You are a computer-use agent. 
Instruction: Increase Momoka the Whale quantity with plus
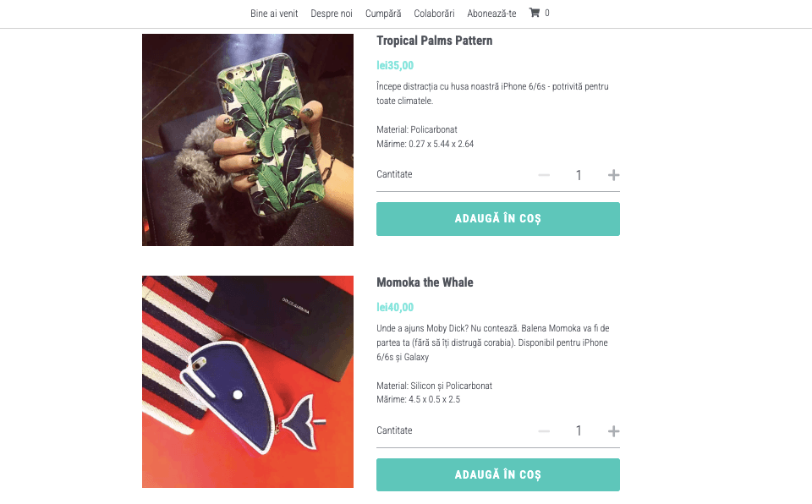(614, 431)
